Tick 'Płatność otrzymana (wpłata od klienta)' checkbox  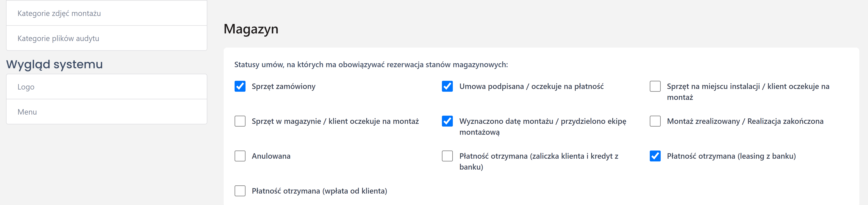pyautogui.click(x=240, y=191)
